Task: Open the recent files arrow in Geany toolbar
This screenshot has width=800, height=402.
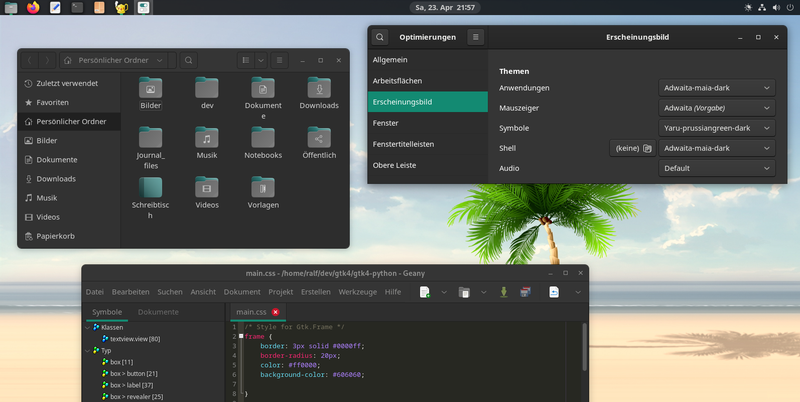Action: pyautogui.click(x=483, y=292)
